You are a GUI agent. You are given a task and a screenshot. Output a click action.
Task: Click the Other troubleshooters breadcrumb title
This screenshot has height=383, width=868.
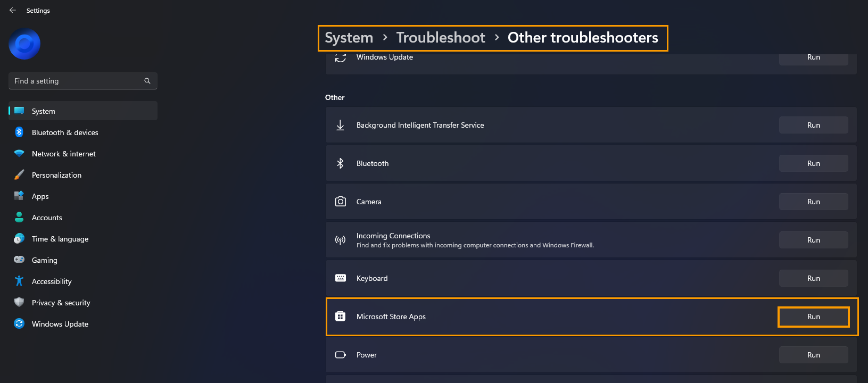coord(583,38)
